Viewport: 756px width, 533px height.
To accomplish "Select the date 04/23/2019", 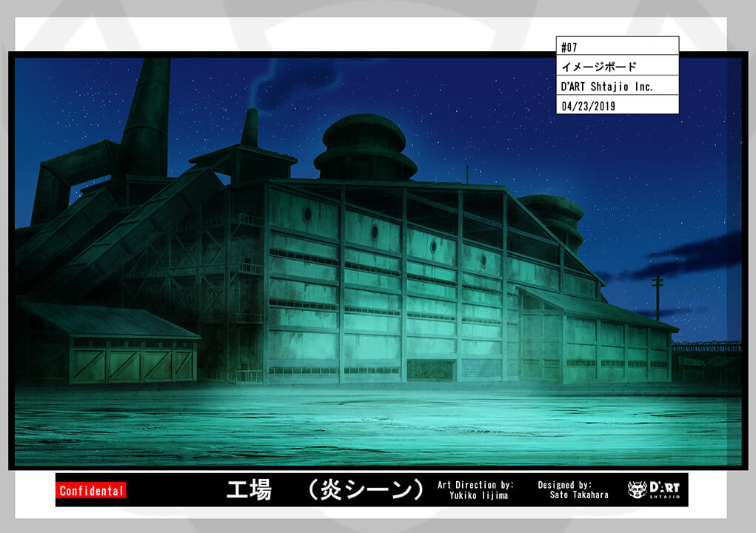I will click(x=588, y=106).
